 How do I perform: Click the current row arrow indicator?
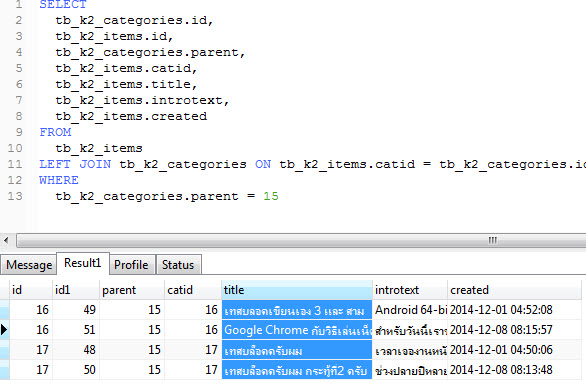pyautogui.click(x=4, y=330)
